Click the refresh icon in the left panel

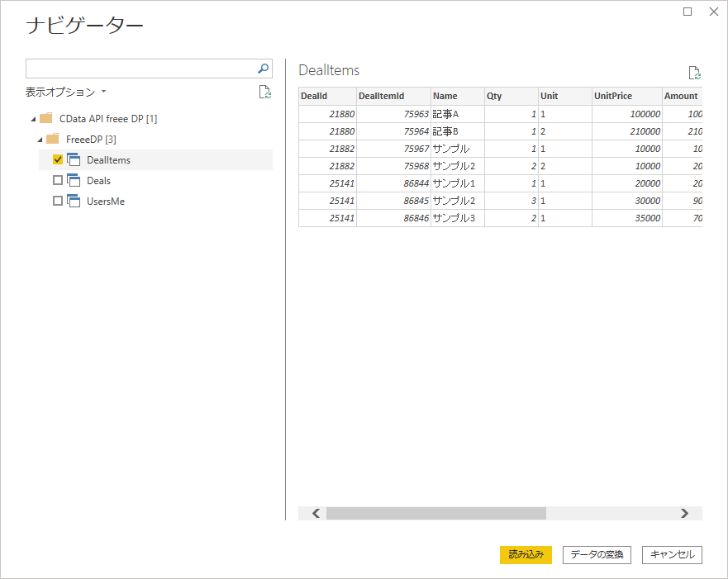(x=264, y=92)
